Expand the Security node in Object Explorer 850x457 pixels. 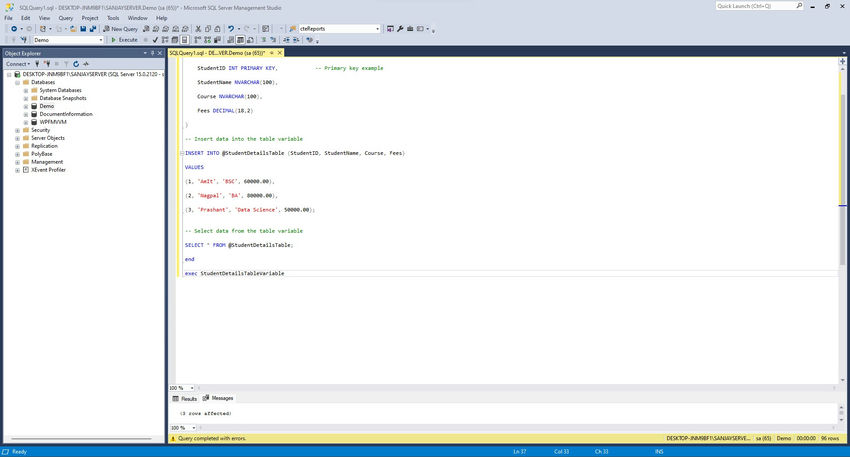[x=17, y=130]
